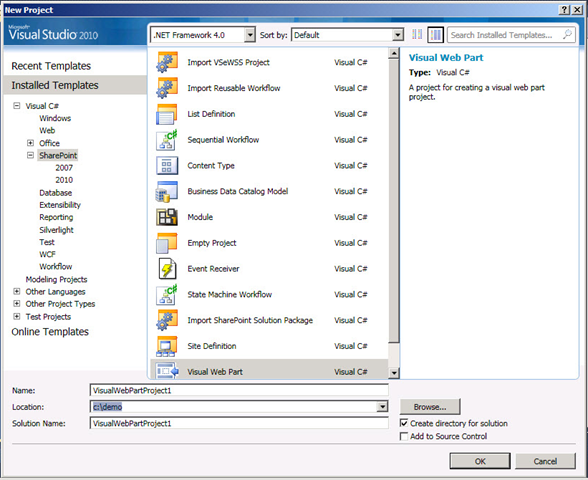Click the Solution Name text field
Screen dimensions: 588x480
click(239, 423)
